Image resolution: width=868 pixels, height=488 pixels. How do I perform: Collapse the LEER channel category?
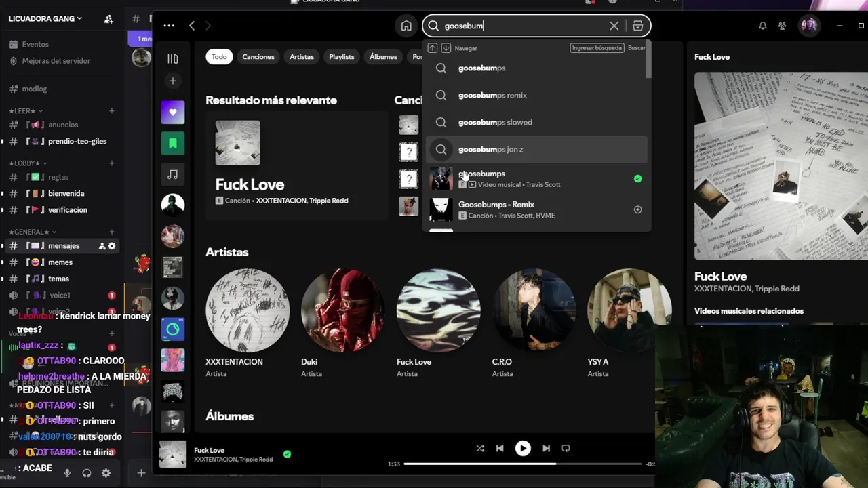pos(26,110)
